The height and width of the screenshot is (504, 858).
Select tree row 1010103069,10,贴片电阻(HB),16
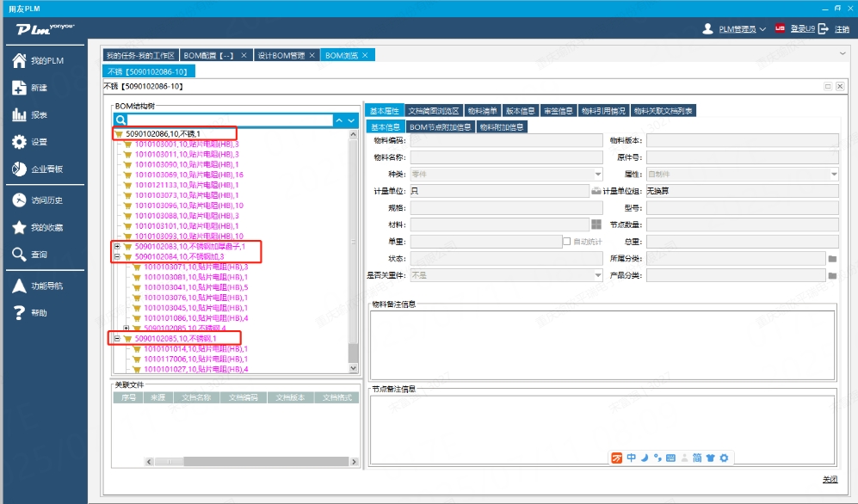(x=188, y=175)
